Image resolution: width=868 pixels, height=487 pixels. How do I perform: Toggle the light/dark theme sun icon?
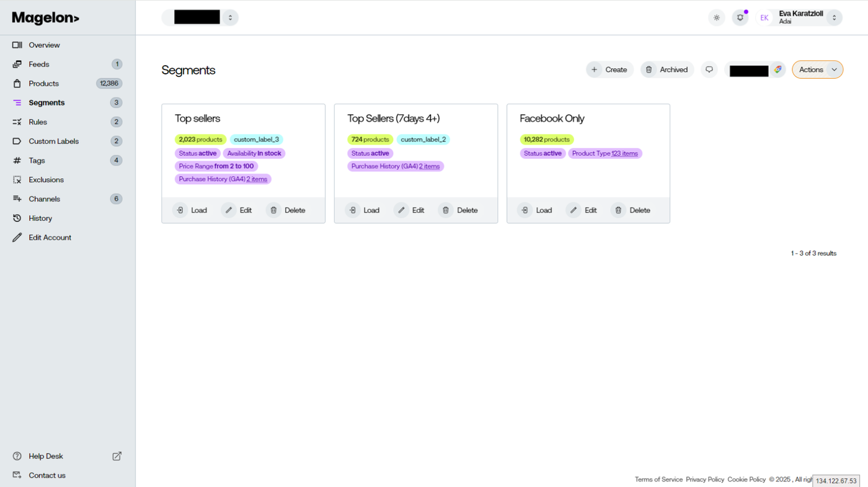tap(717, 18)
